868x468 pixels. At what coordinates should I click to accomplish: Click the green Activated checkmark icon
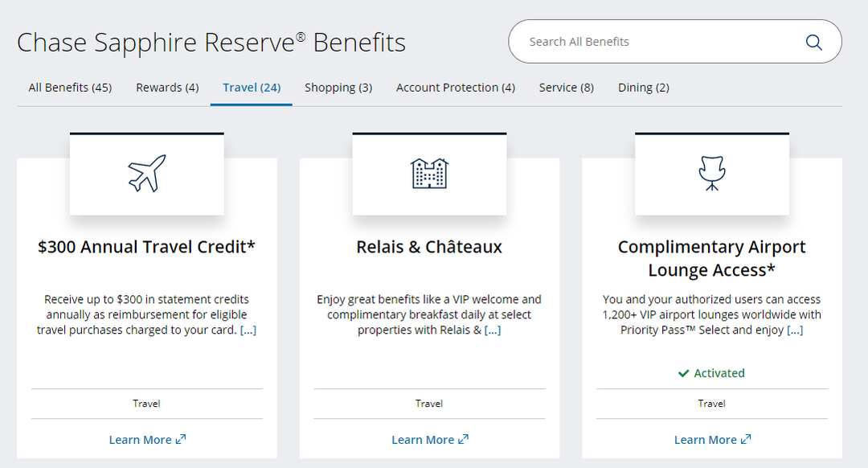[x=683, y=373]
